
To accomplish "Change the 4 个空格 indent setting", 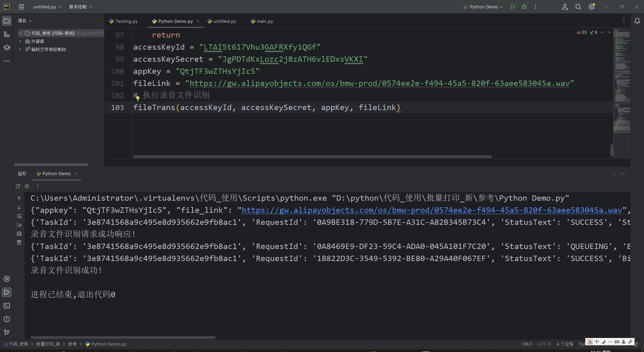I will 565,344.
